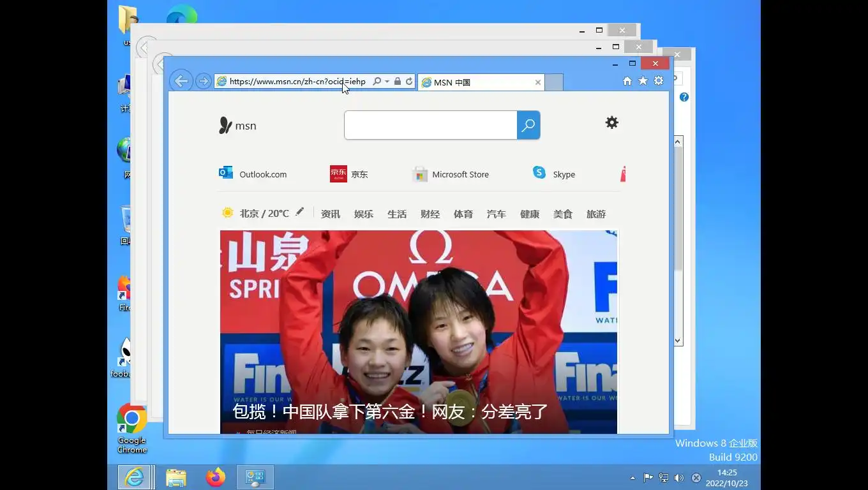Open the diving gold medal headline story

[x=390, y=412]
